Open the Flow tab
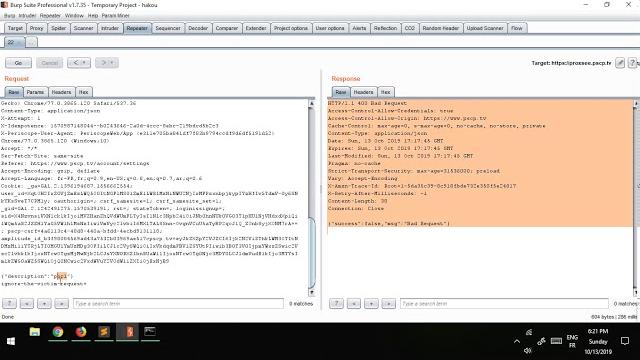This screenshot has height=360, width=640. 517,28
